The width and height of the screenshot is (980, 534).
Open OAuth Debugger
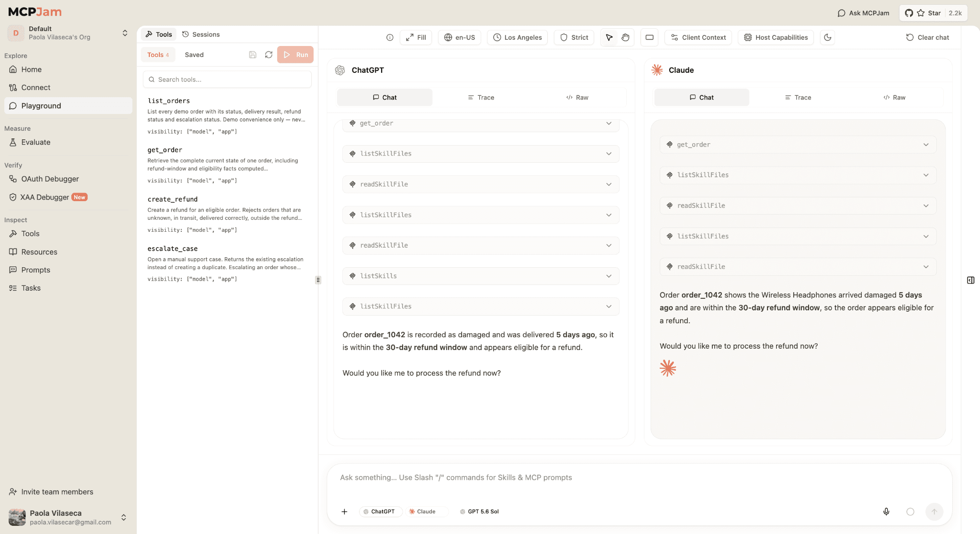68,179
